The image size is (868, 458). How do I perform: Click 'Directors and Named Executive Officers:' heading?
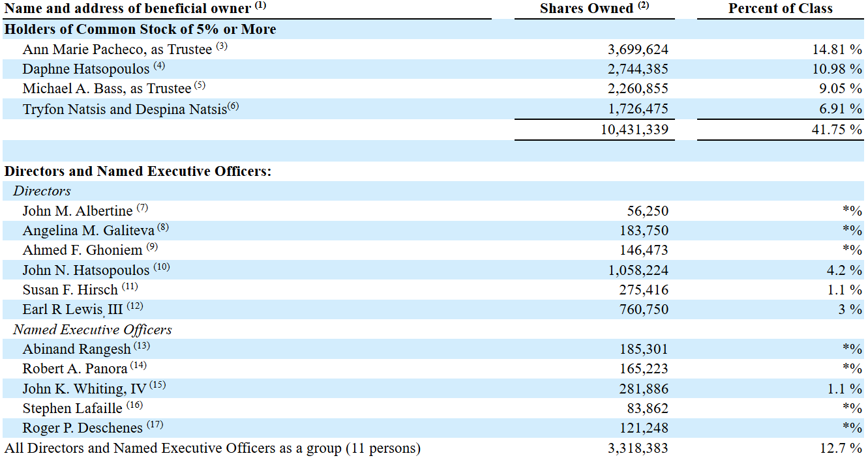tap(138, 171)
